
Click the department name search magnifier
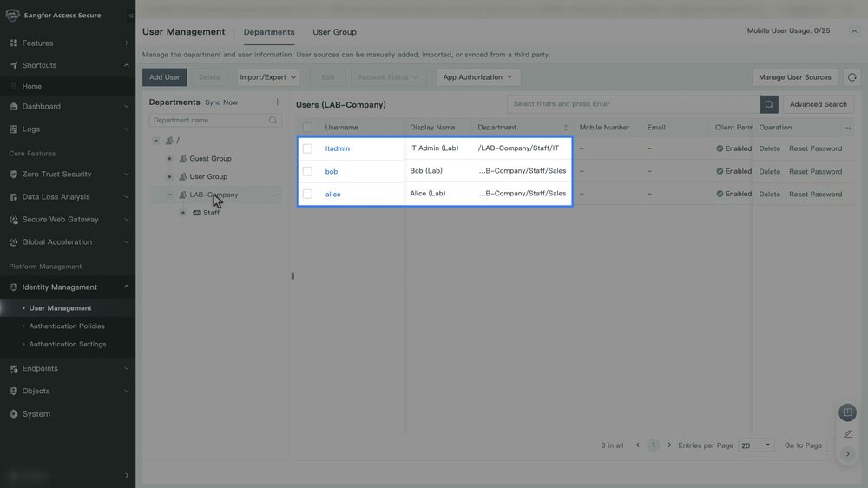(x=273, y=120)
